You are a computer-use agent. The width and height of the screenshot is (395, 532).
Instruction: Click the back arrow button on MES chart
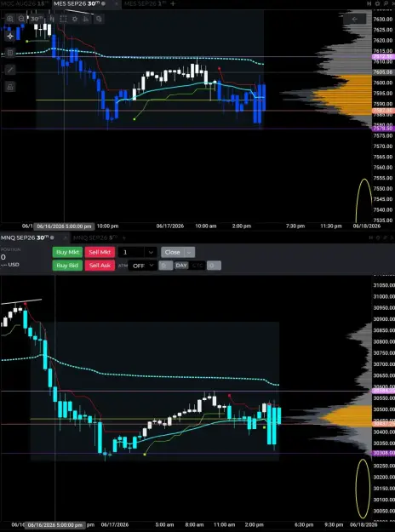tap(355, 19)
